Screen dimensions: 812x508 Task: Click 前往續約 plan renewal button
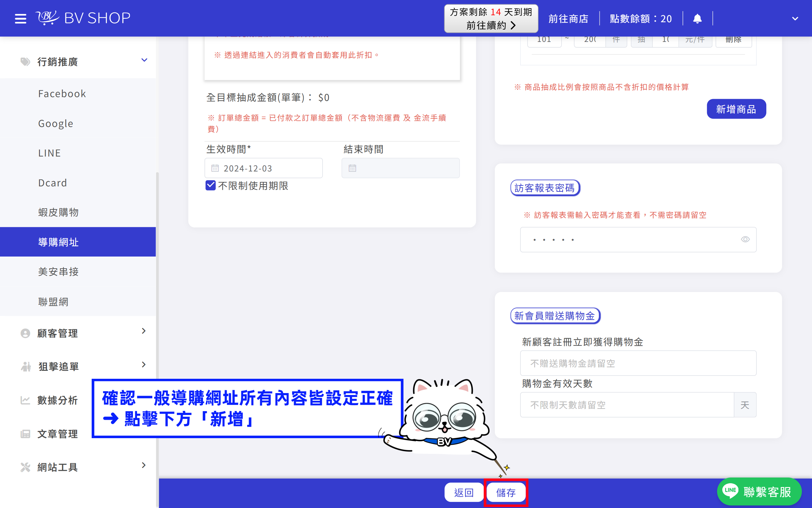(x=491, y=19)
